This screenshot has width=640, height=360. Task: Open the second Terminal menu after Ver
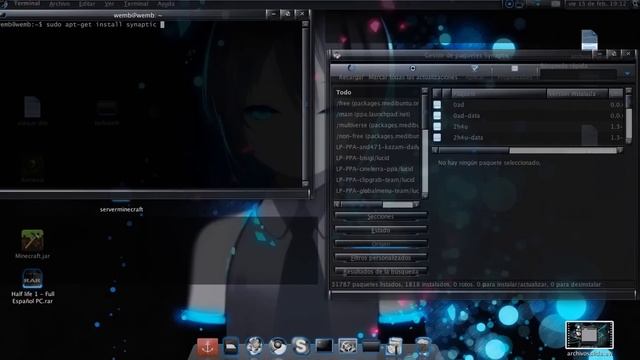coord(136,4)
